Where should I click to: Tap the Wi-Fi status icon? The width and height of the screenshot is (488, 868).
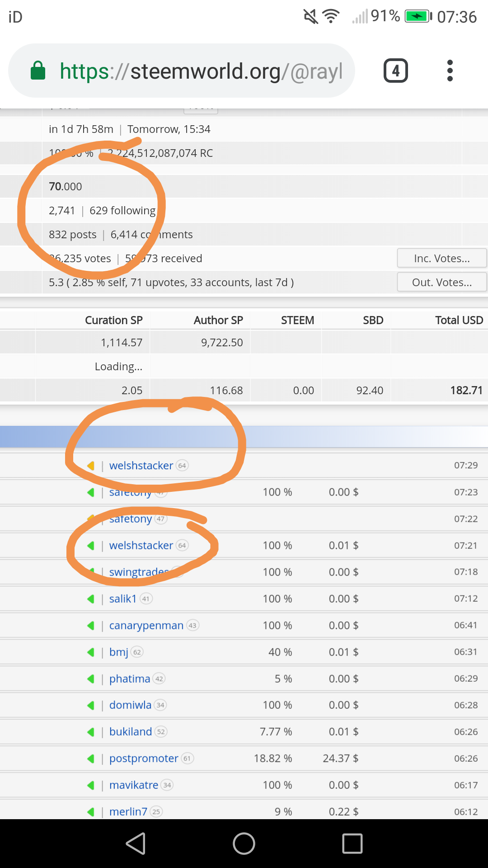(331, 17)
